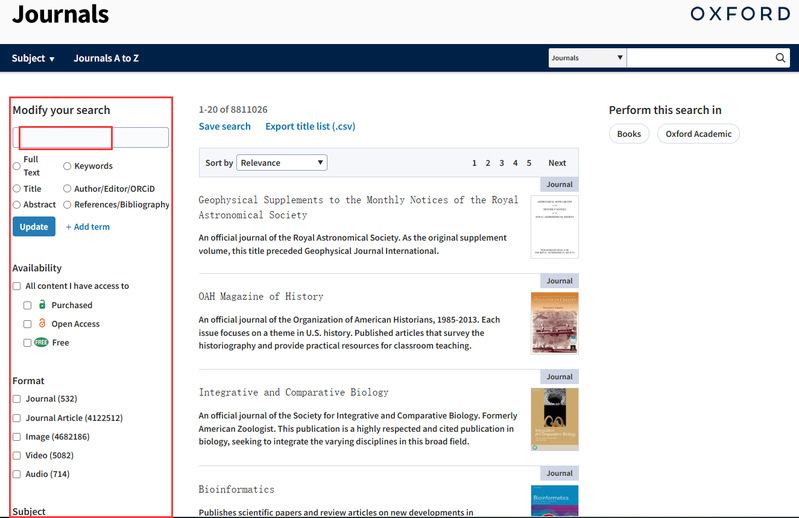
Task: Open the Geophysical Supplements journal cover thumbnail
Action: 554,227
